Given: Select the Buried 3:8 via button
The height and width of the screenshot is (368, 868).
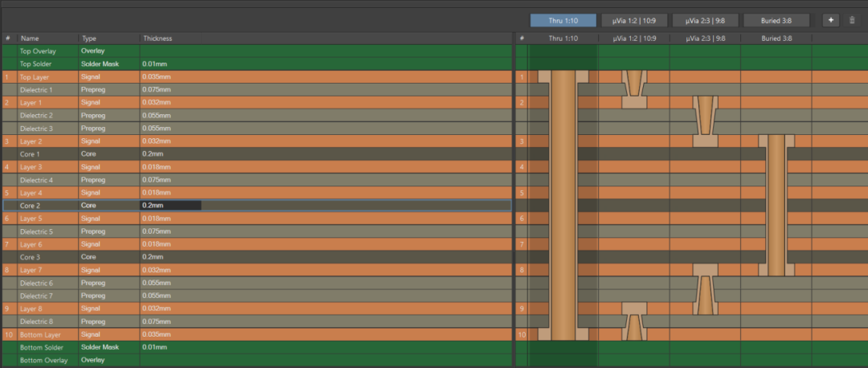Looking at the screenshot, I should (776, 20).
